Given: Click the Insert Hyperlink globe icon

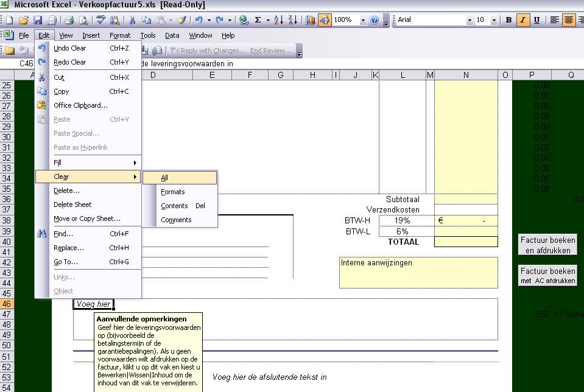Looking at the screenshot, I should click(x=244, y=20).
